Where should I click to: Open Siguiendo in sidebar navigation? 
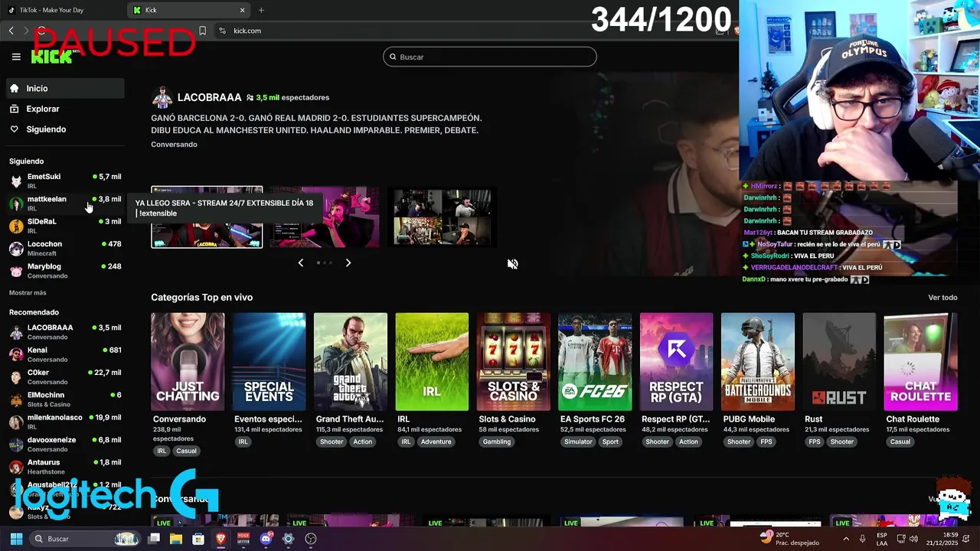(x=65, y=129)
